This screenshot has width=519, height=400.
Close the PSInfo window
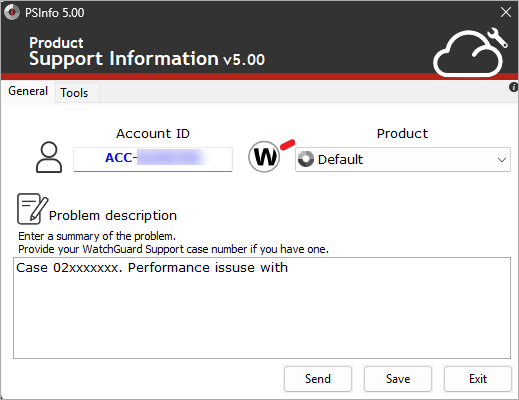[506, 12]
